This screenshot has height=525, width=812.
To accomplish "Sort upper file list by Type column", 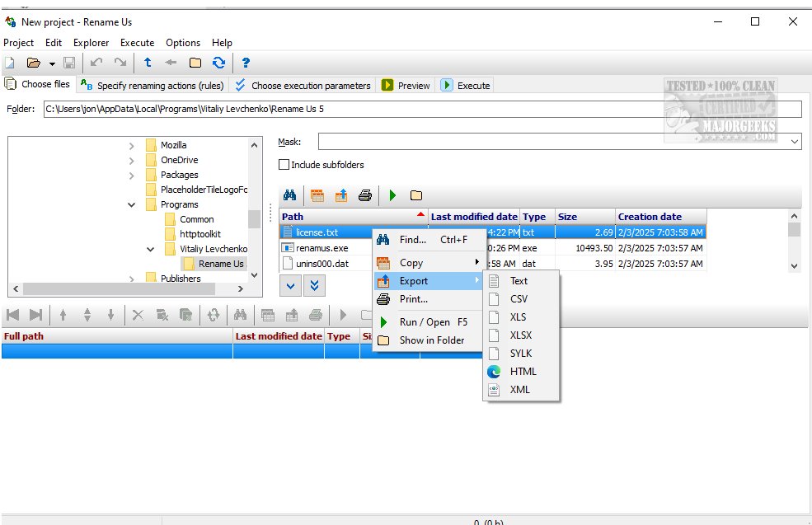I will [x=537, y=217].
